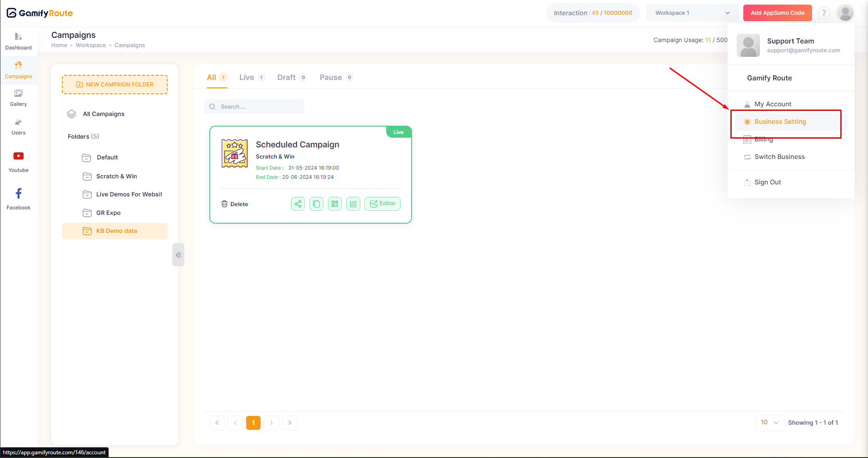The width and height of the screenshot is (868, 458).
Task: Select the Scratch & Win folder
Action: click(x=116, y=176)
